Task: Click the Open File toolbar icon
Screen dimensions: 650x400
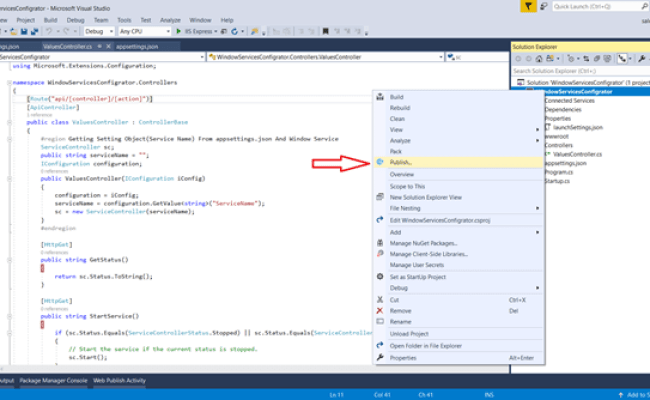Action: coord(14,32)
